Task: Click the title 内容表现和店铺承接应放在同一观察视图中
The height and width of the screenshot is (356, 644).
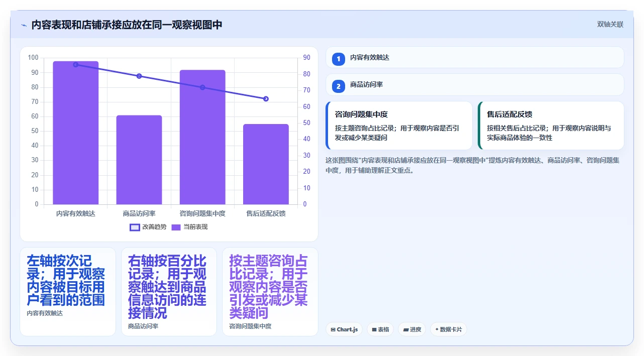Action: tap(127, 25)
